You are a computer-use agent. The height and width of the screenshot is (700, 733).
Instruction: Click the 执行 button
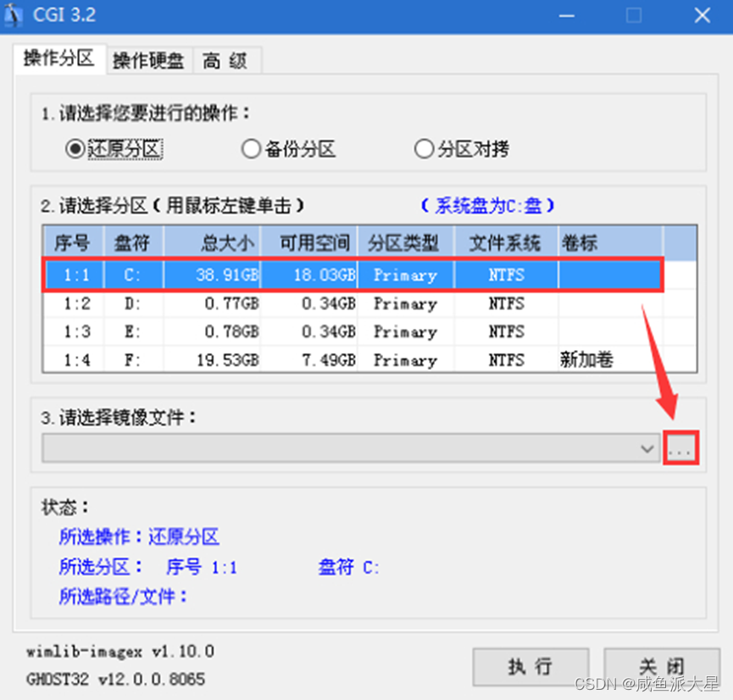(x=530, y=666)
